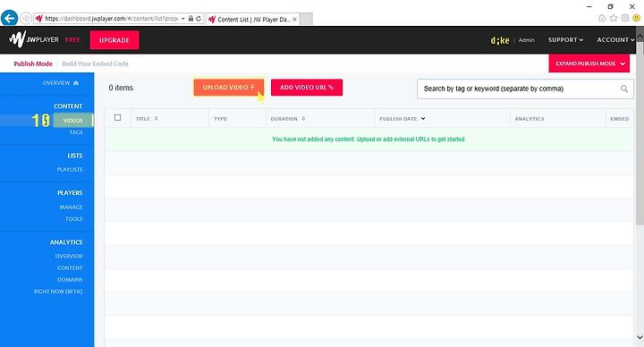Click the red UPGRADE button
Image resolution: width=644 pixels, height=347 pixels.
click(114, 40)
